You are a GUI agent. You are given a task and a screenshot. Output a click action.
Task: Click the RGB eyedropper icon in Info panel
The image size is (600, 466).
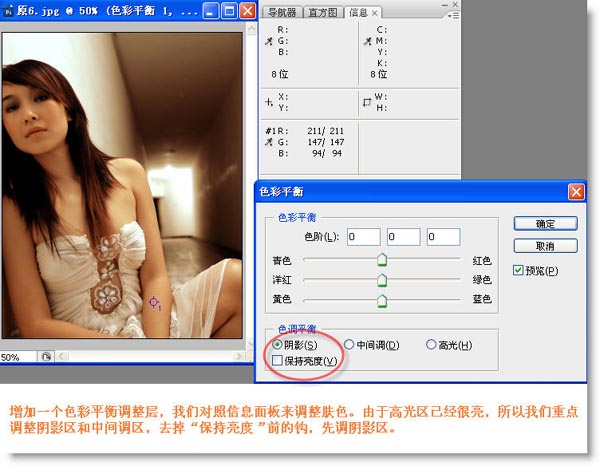(x=268, y=43)
